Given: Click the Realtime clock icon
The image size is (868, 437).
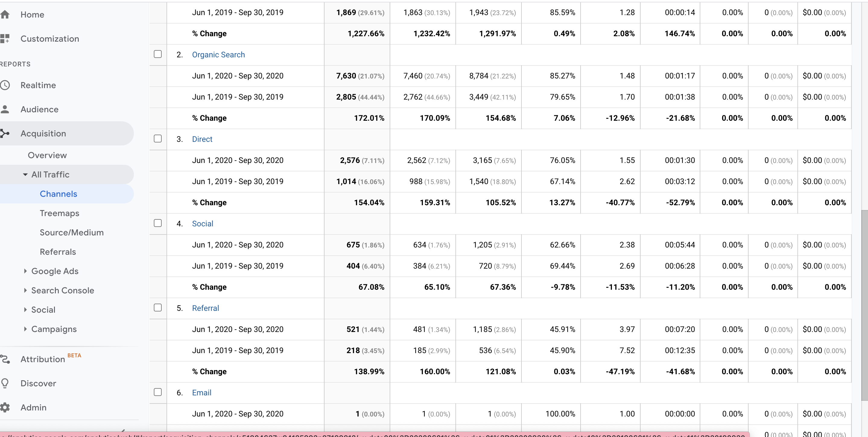Looking at the screenshot, I should 5,85.
